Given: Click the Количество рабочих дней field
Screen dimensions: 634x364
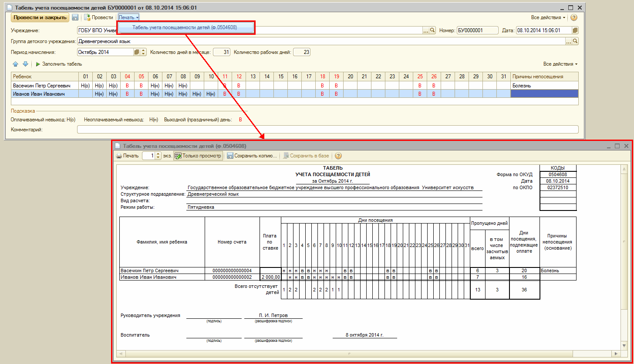Looking at the screenshot, I should [x=302, y=52].
